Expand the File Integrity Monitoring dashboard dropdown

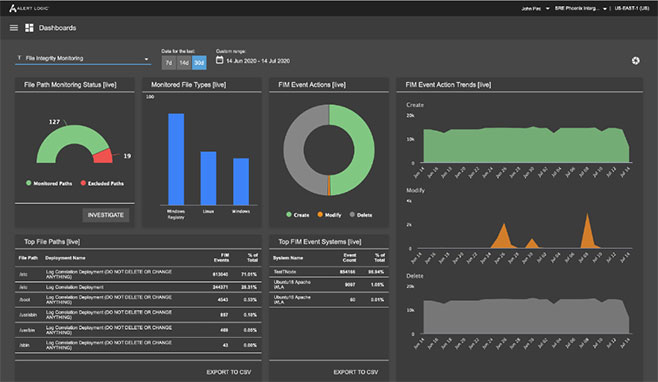83,58
